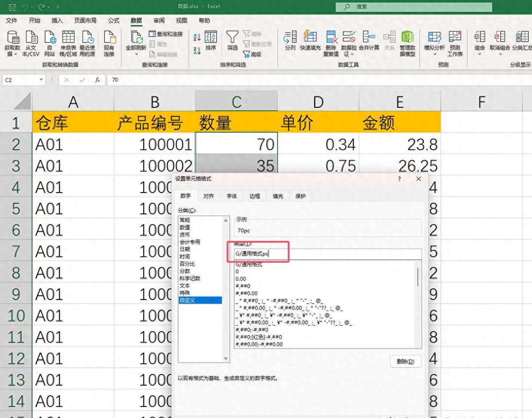Expand the quick access toolbar customize arrow

click(x=58, y=7)
